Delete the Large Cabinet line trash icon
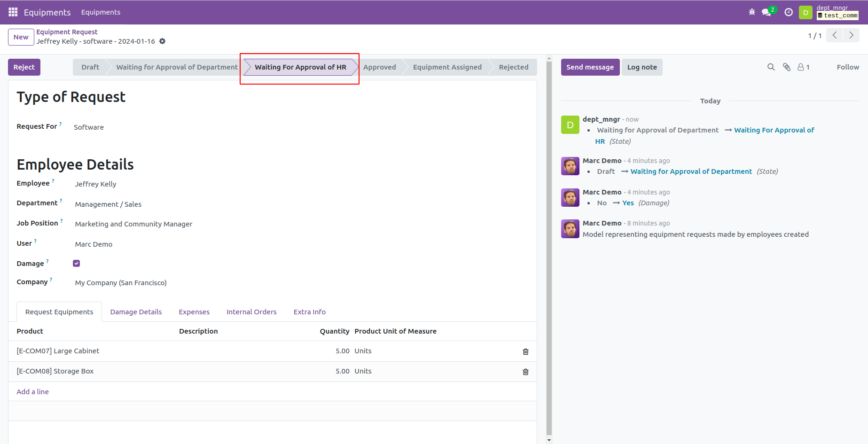 (x=525, y=351)
